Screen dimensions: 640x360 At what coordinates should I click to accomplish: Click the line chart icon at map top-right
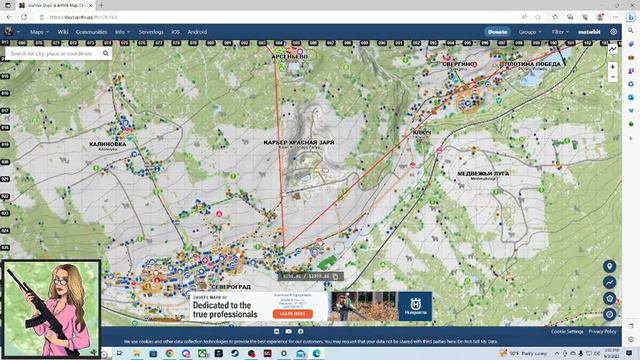tap(612, 49)
